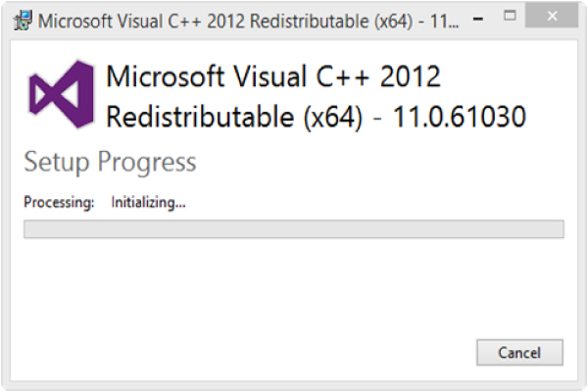Click the Initializing status text
The image size is (588, 392).
click(149, 203)
